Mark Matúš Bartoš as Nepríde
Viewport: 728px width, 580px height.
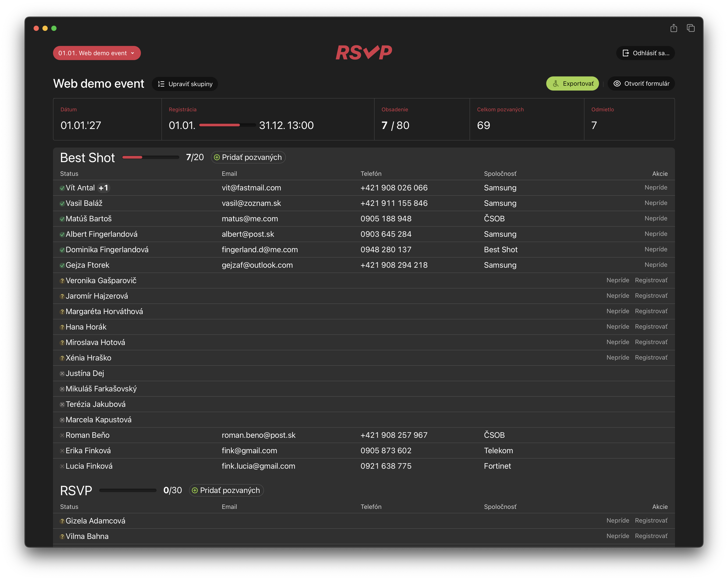656,218
